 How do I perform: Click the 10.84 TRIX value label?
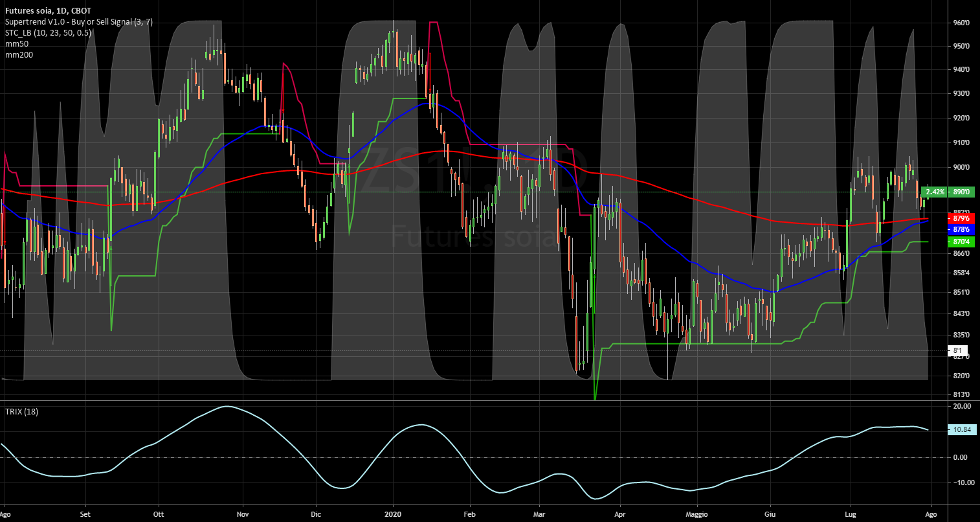click(961, 429)
